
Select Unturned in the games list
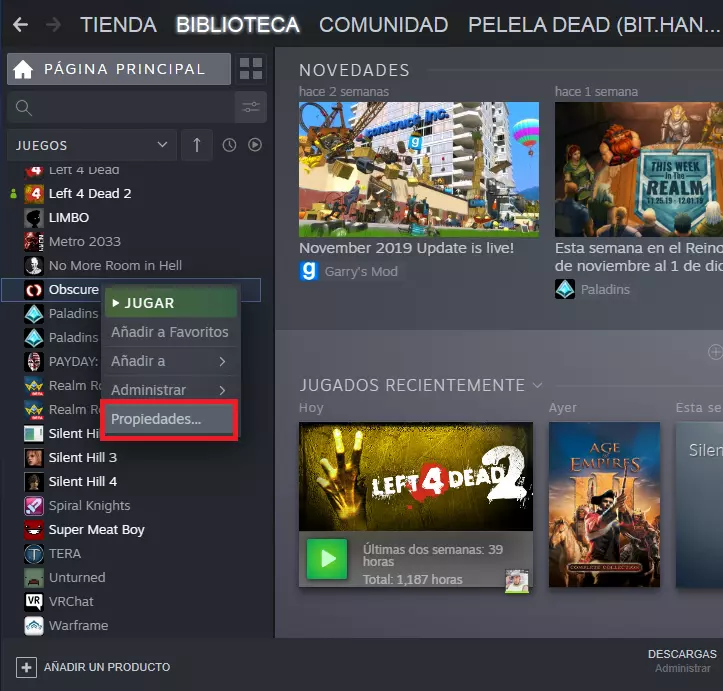pyautogui.click(x=77, y=578)
